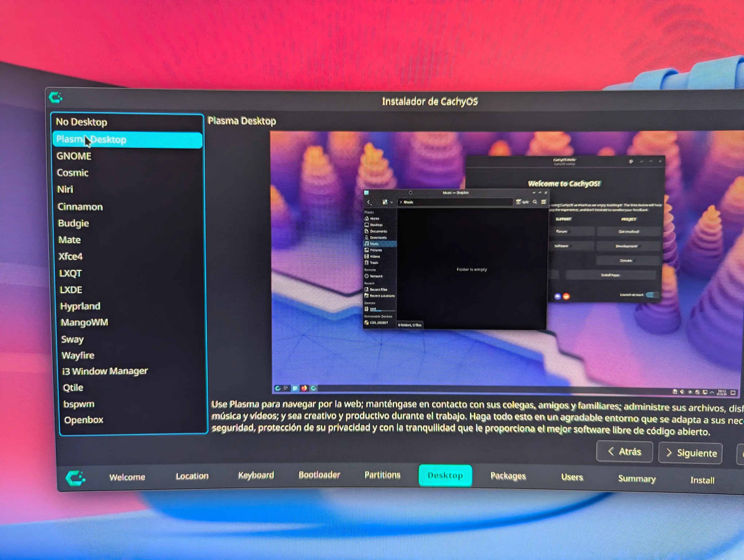Click the CachyOS logo in title bar

click(55, 98)
